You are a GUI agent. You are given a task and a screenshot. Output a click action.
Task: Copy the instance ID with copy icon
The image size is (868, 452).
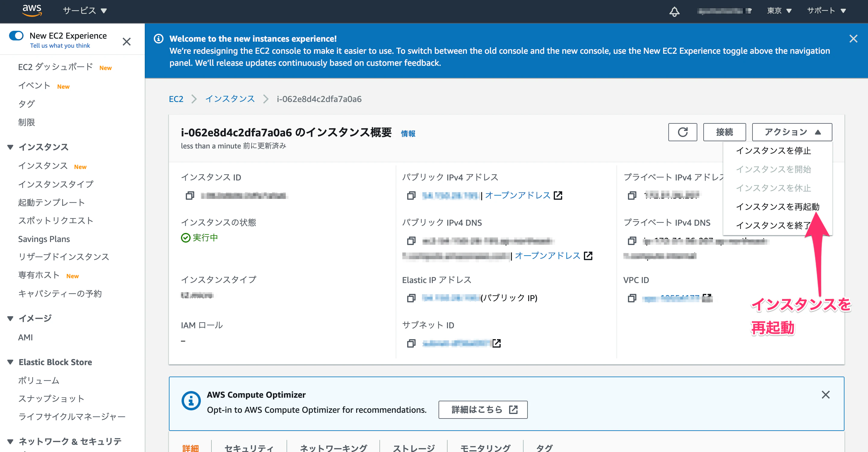tap(190, 196)
